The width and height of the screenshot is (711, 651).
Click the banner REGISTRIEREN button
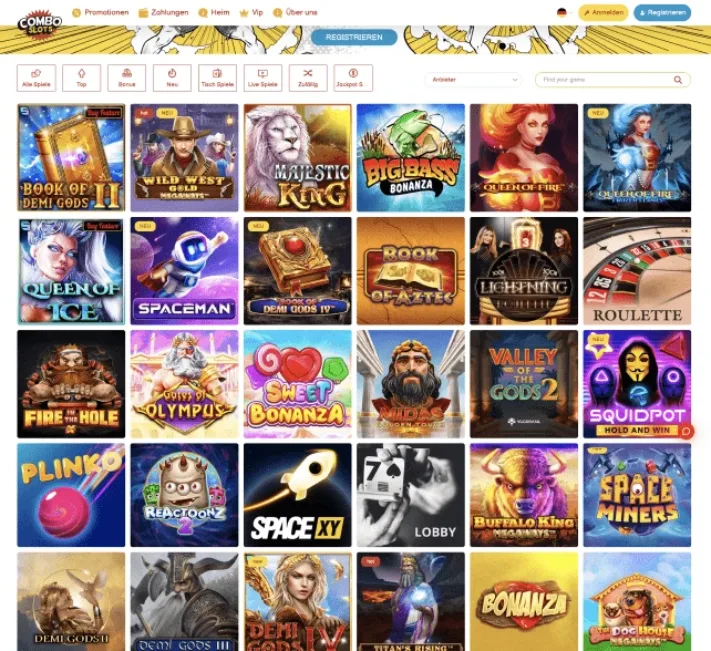pyautogui.click(x=354, y=37)
